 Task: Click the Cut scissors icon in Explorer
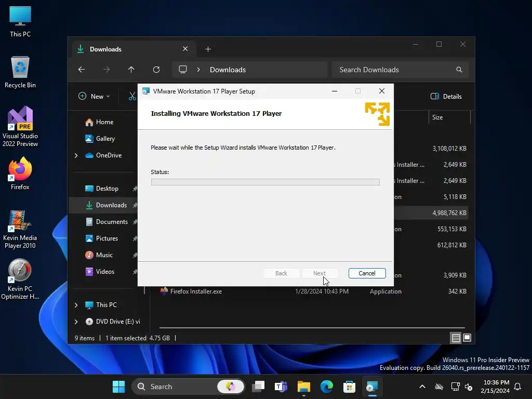[x=132, y=96]
